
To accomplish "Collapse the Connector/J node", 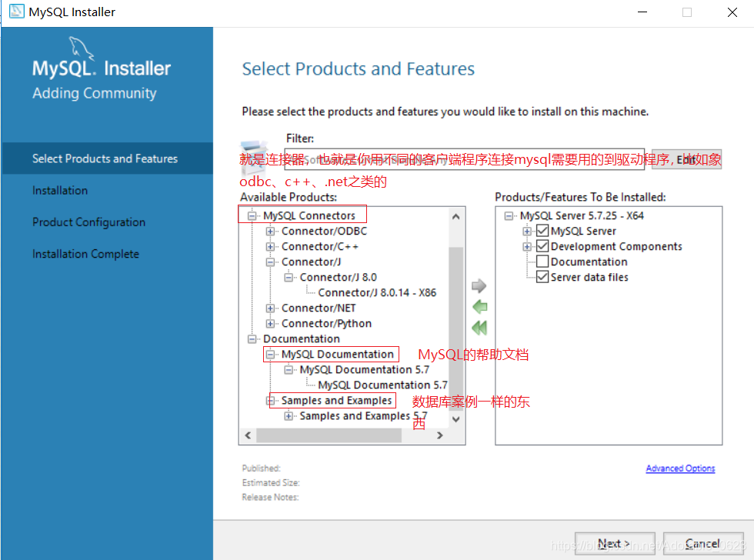I will (270, 262).
